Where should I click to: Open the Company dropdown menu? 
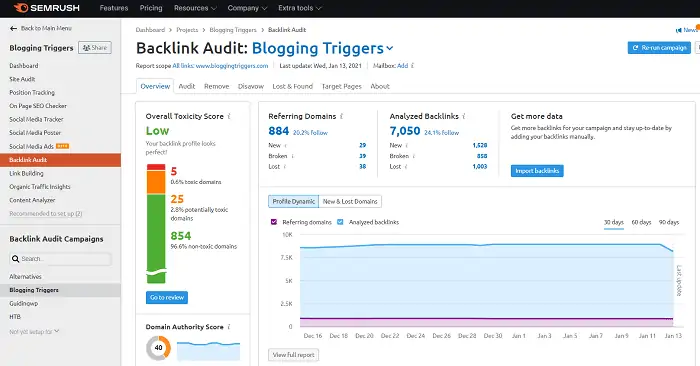[x=247, y=8]
